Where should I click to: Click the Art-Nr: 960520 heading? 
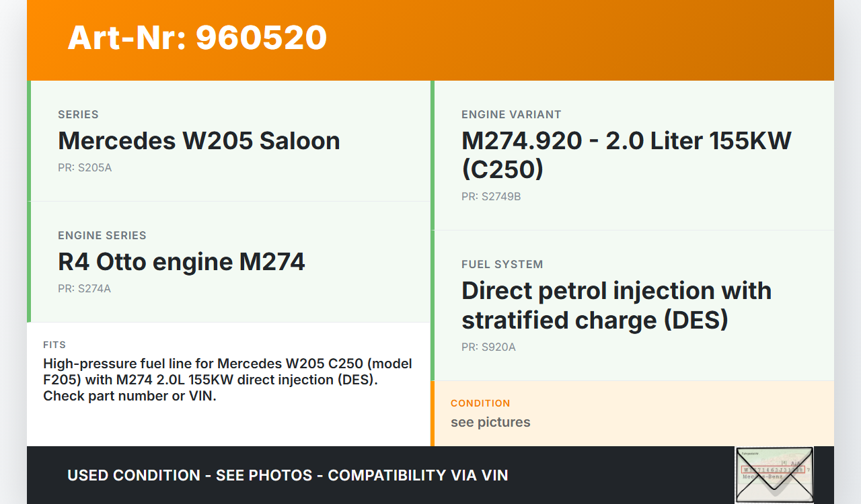(197, 38)
